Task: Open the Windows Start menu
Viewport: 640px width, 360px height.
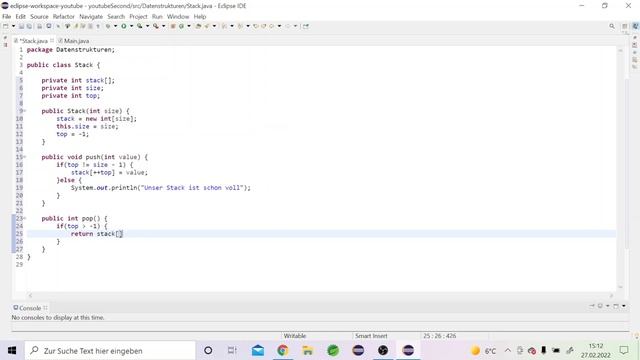Action: (12, 351)
